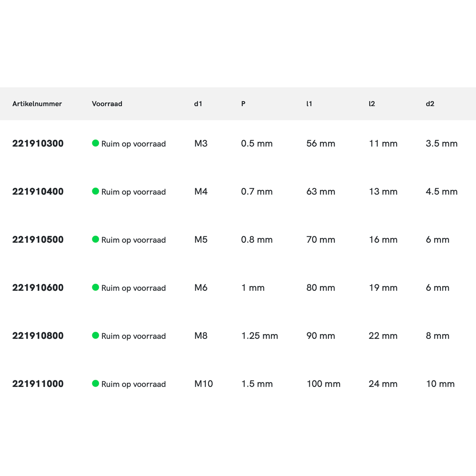Click the green stock dot for 221910300
Viewport: 476px width, 476px height.
point(95,143)
